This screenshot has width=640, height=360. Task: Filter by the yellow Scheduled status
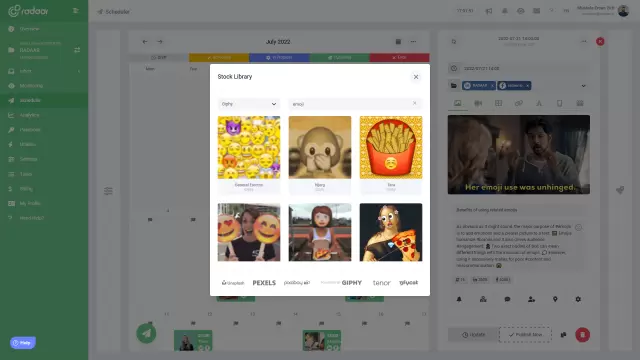pos(219,58)
